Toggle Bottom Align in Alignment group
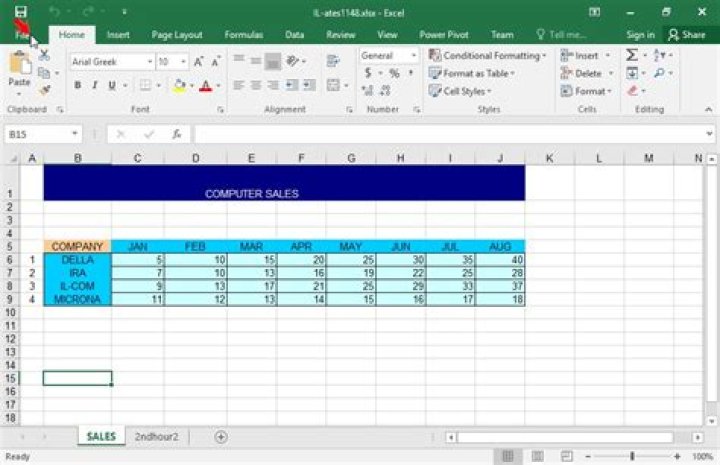 pos(273,62)
